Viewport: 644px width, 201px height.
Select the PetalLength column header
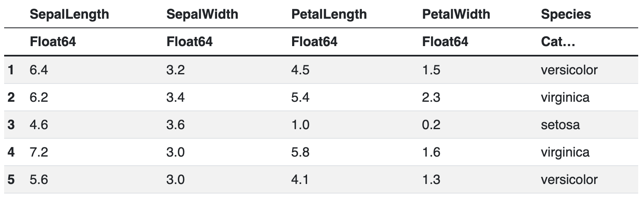(x=329, y=14)
